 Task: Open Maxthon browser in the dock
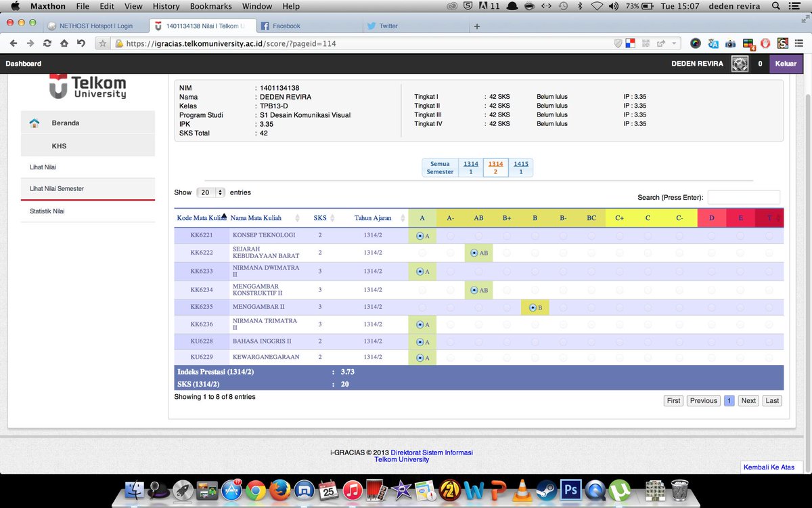(x=304, y=490)
